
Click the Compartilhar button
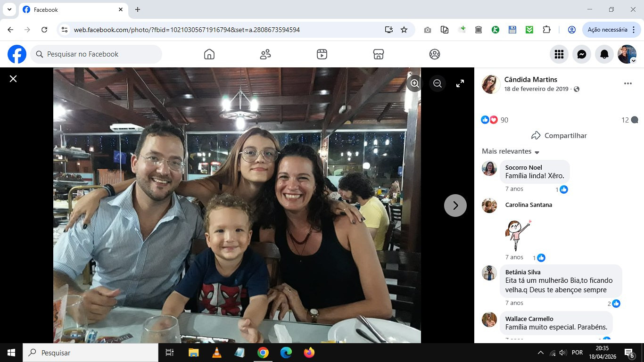[x=559, y=135]
